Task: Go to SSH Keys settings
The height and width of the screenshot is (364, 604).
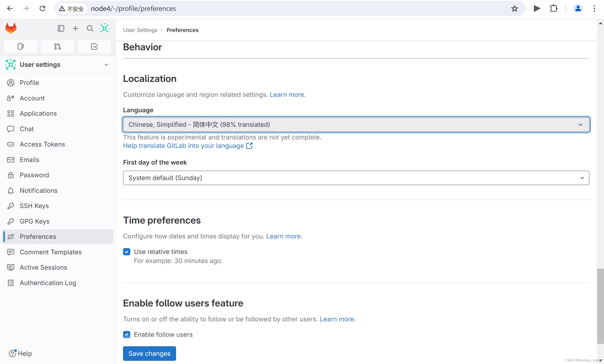Action: tap(34, 206)
